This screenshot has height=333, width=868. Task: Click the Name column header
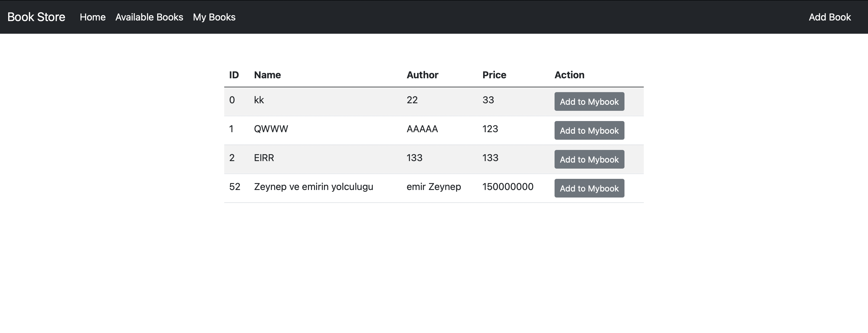pos(267,75)
